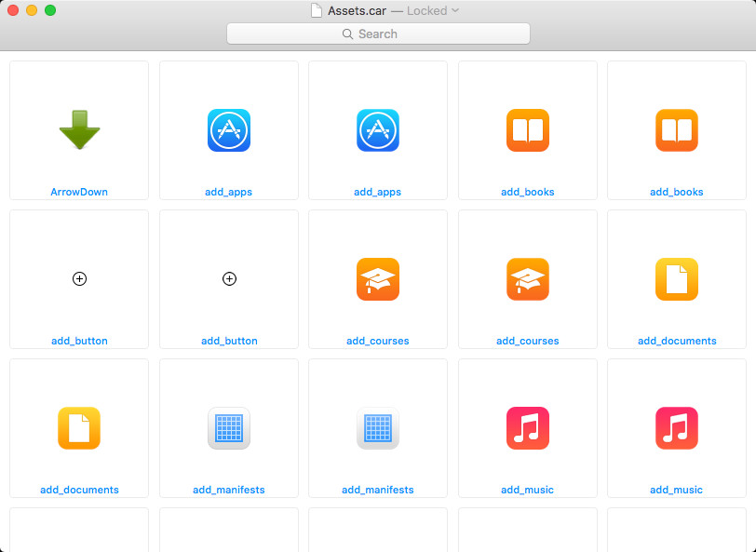Select add_apps App Store icon beside add_books
This screenshot has width=756, height=552.
[377, 130]
